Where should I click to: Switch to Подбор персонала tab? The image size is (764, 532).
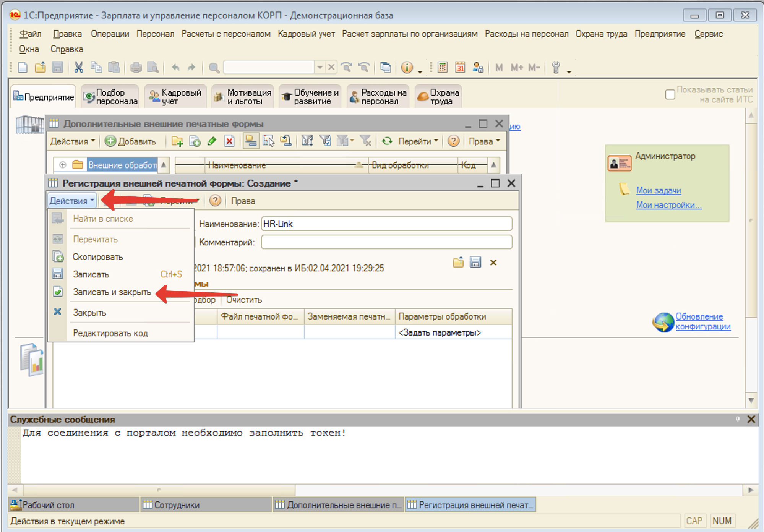pyautogui.click(x=110, y=97)
